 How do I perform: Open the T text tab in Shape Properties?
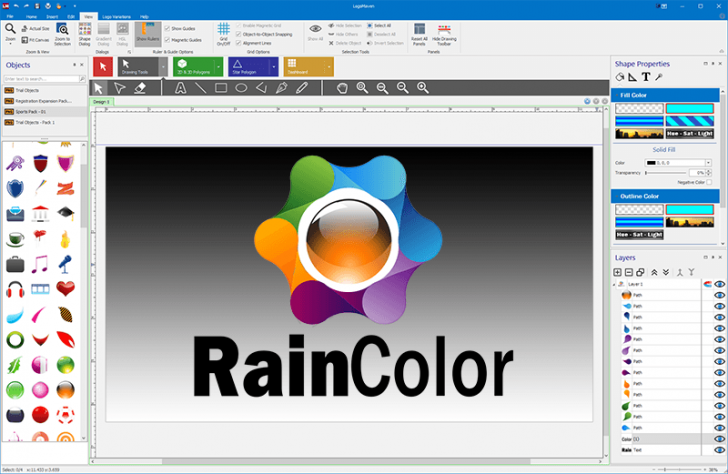[x=646, y=77]
